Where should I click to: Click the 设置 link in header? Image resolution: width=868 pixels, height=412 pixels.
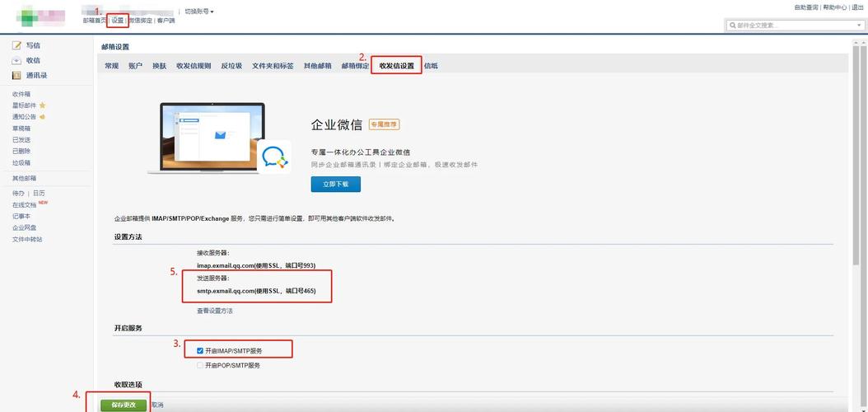(118, 21)
